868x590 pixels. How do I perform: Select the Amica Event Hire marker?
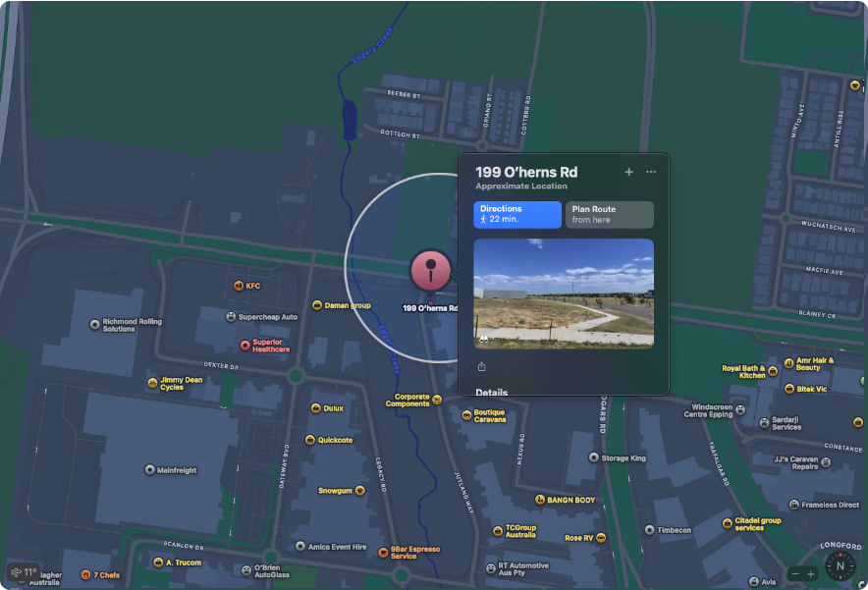300,546
